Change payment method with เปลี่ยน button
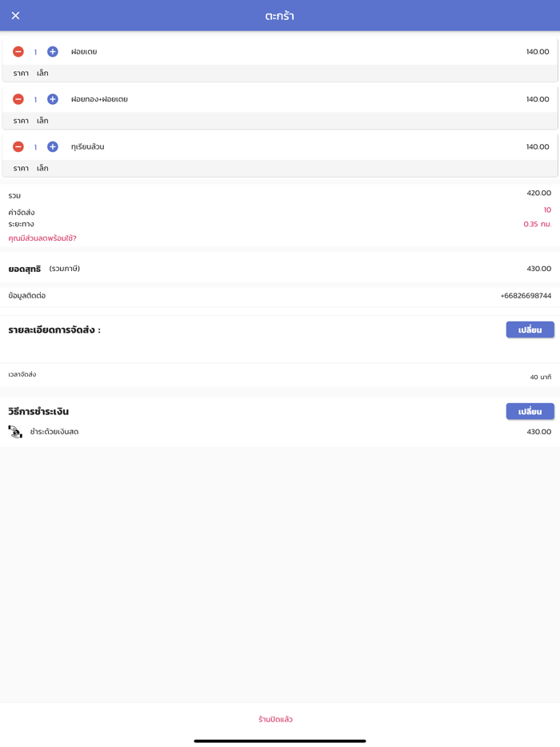This screenshot has width=560, height=747. coord(530,411)
